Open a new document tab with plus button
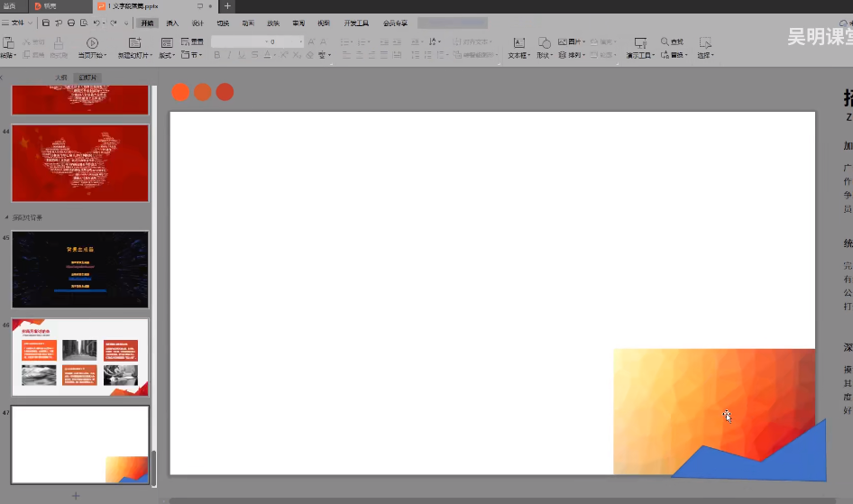Screen dimensions: 853x504 click(227, 6)
